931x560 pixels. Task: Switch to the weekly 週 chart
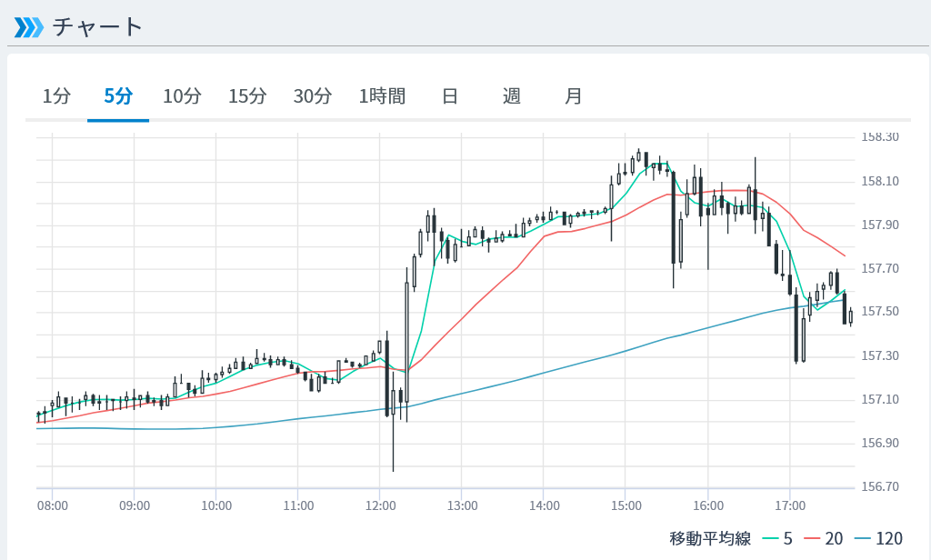512,96
